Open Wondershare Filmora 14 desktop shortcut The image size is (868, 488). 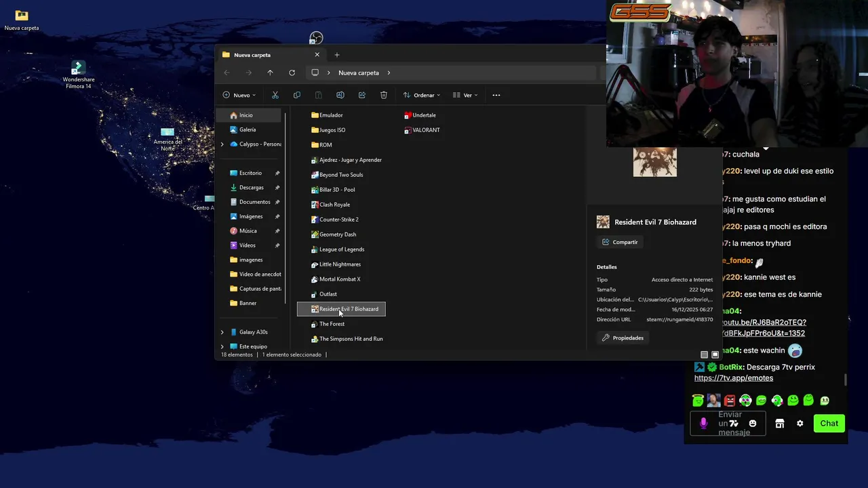[x=78, y=75]
